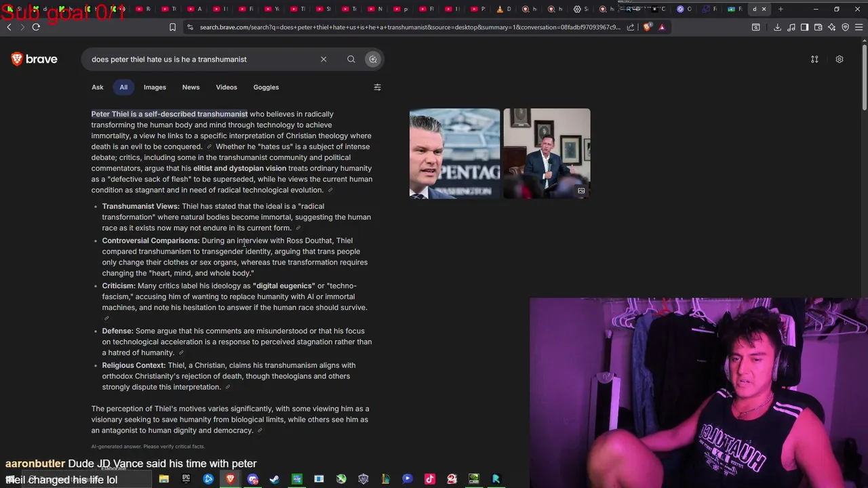Viewport: 868px width, 488px height.
Task: Open File Explorer from the taskbar
Action: [x=163, y=479]
